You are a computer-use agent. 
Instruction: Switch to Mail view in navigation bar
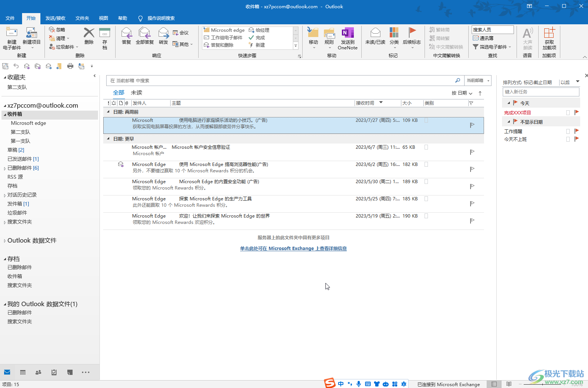click(7, 372)
